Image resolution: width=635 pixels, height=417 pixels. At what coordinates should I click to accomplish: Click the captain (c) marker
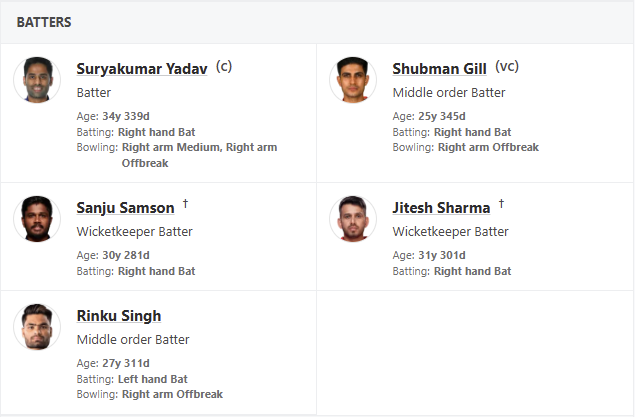[224, 67]
